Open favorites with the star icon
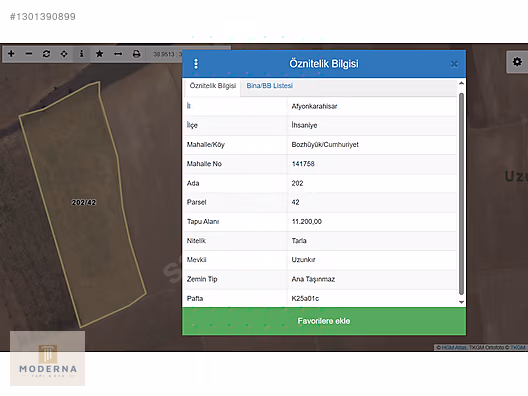This screenshot has height=396, width=528. (99, 54)
